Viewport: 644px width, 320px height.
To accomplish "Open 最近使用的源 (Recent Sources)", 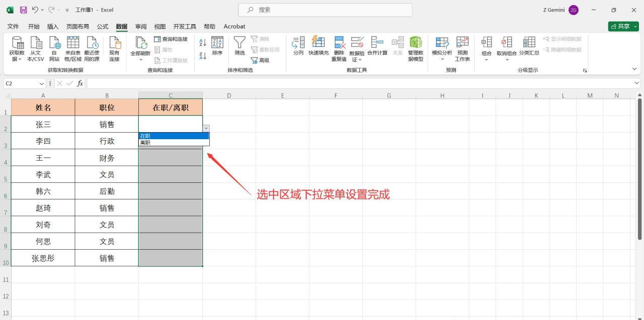I will click(92, 49).
